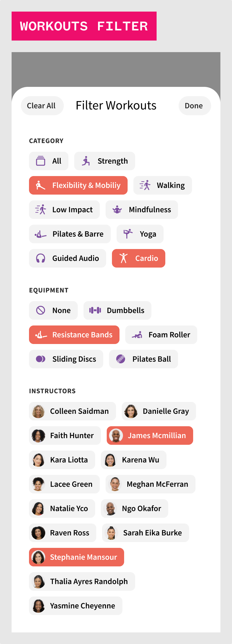Click the Strength category figure icon
Image resolution: width=232 pixels, height=644 pixels.
click(86, 161)
